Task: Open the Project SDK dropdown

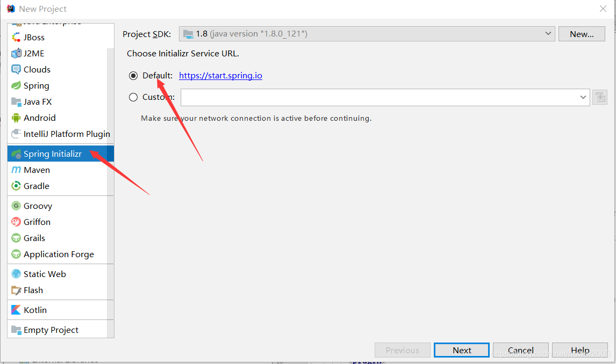Action: point(367,34)
